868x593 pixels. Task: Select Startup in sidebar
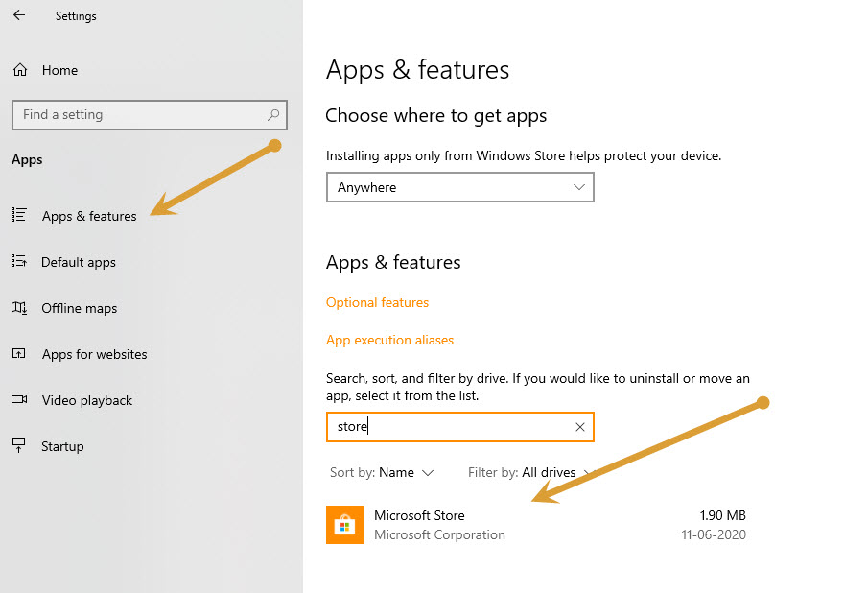coord(62,446)
